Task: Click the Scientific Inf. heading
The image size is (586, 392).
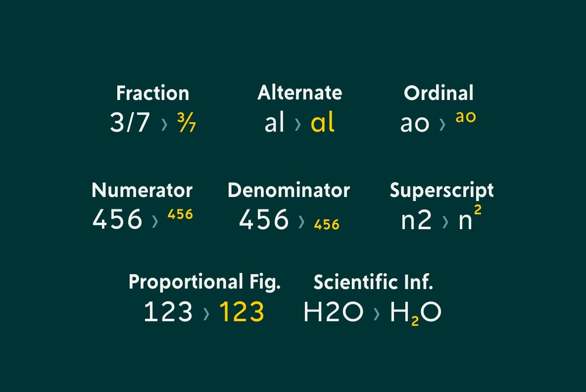Action: pyautogui.click(x=373, y=282)
